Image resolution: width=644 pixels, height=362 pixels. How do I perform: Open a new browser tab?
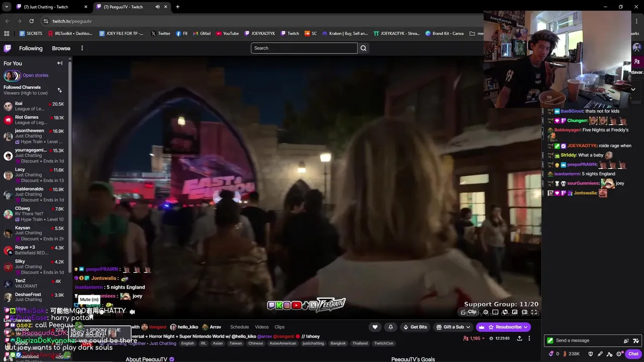coord(178,7)
